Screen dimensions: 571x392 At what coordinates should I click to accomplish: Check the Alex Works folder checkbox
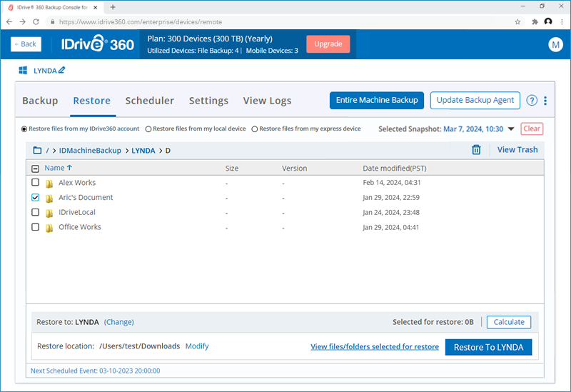point(36,183)
